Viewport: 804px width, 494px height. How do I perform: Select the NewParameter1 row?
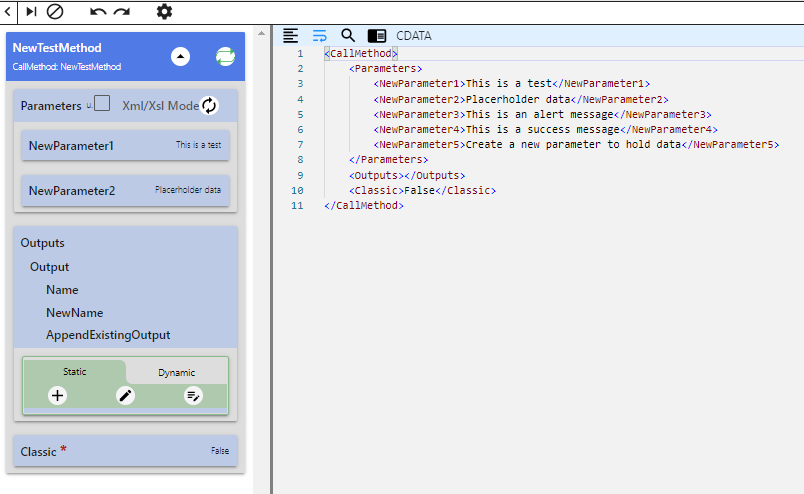point(126,146)
